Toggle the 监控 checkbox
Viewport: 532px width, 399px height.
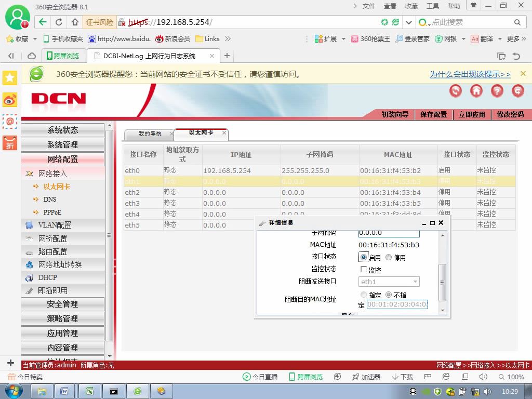pyautogui.click(x=363, y=270)
